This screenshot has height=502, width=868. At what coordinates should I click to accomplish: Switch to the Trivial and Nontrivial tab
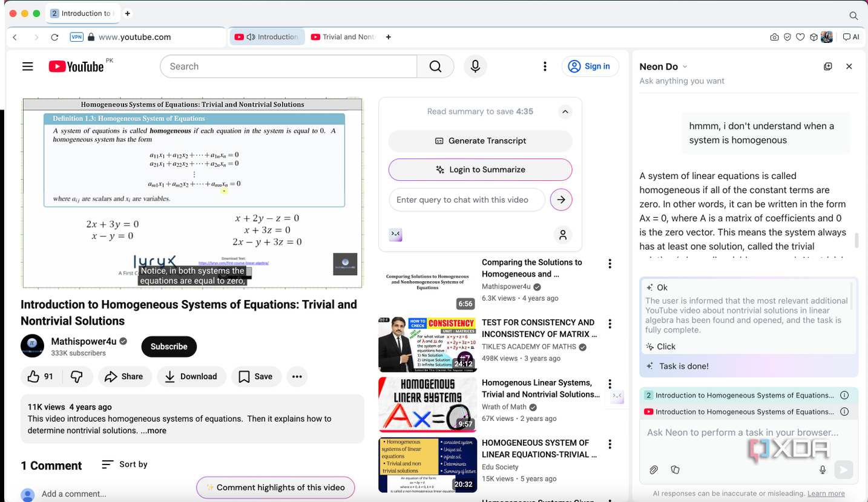[343, 37]
